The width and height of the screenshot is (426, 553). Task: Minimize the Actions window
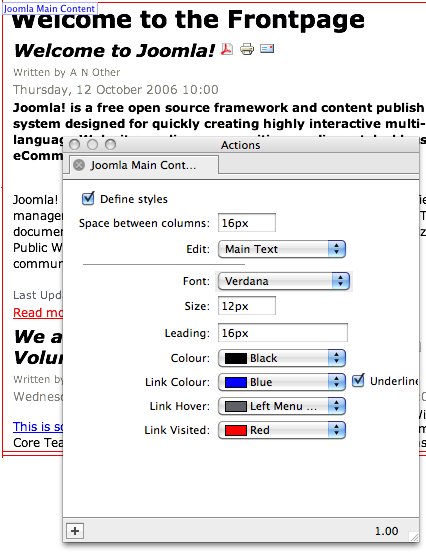(92, 145)
